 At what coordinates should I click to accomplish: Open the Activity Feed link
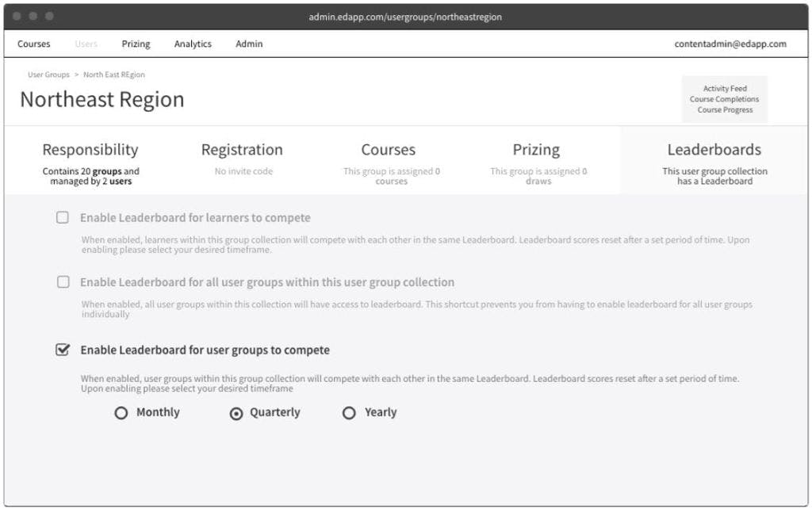click(725, 89)
